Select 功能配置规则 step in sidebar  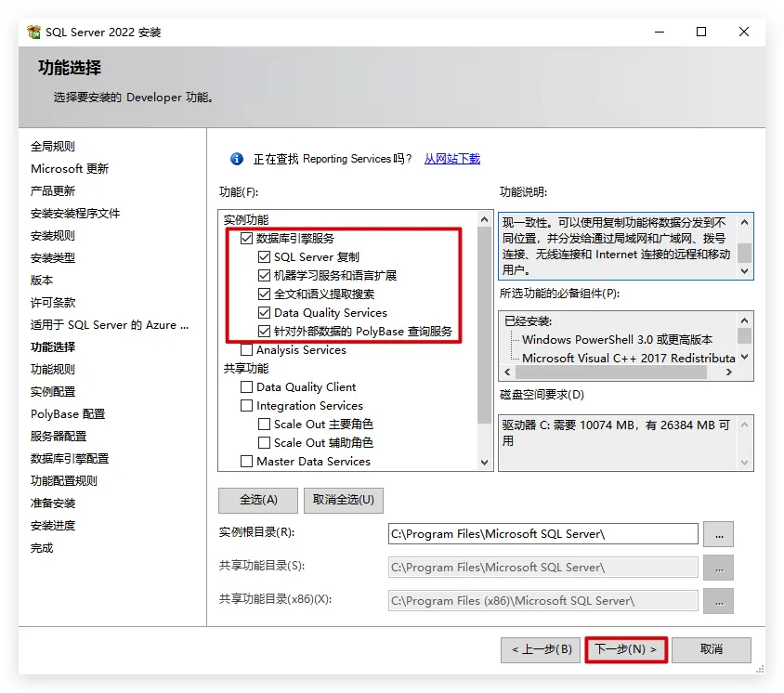pos(63,481)
